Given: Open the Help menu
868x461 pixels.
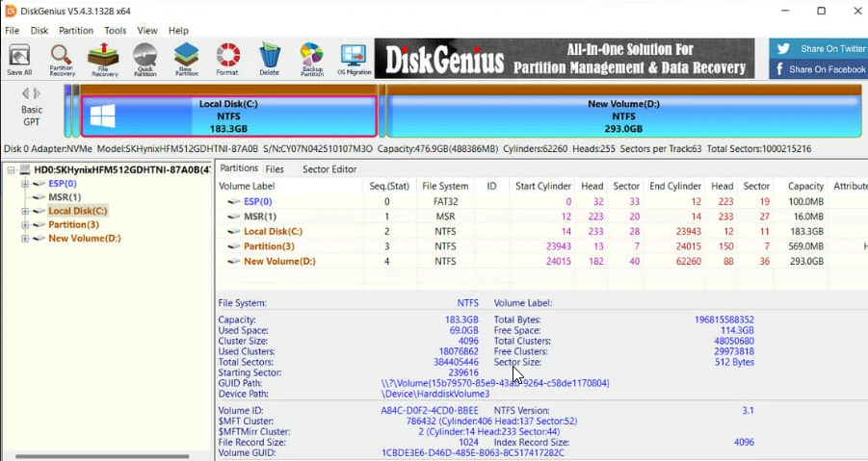Looking at the screenshot, I should click(178, 31).
